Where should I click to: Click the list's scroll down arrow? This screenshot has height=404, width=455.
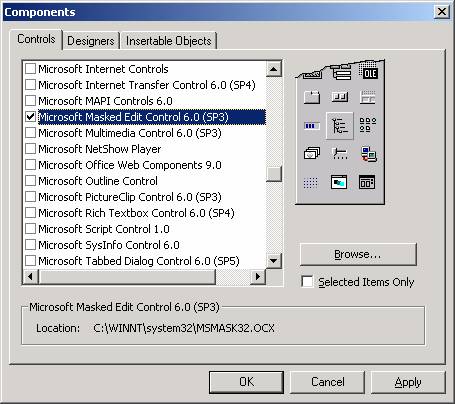274,260
